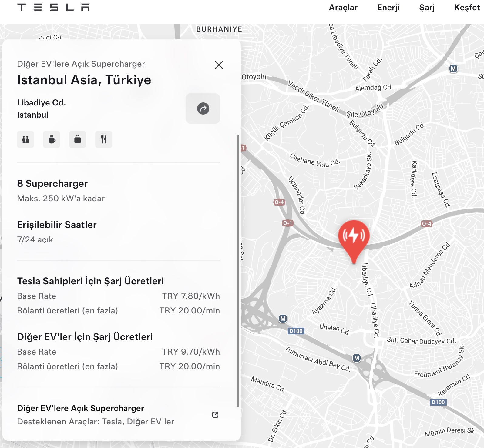Click the O-4 badge near Üçpınarlar Cd.

click(x=279, y=202)
